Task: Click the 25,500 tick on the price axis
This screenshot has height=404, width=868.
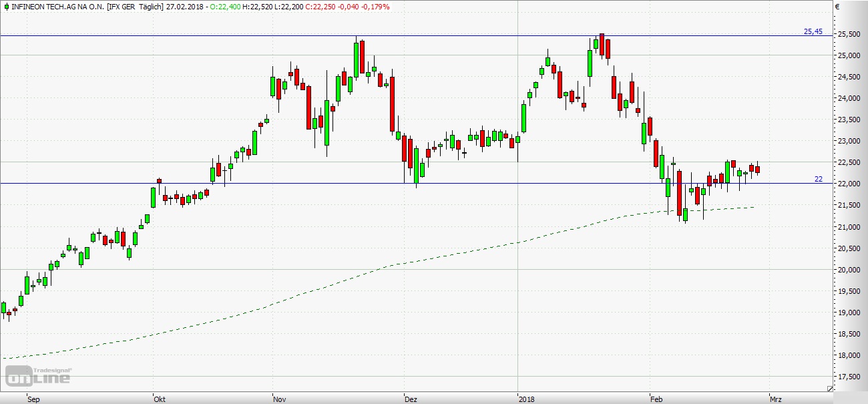Action: pyautogui.click(x=851, y=34)
